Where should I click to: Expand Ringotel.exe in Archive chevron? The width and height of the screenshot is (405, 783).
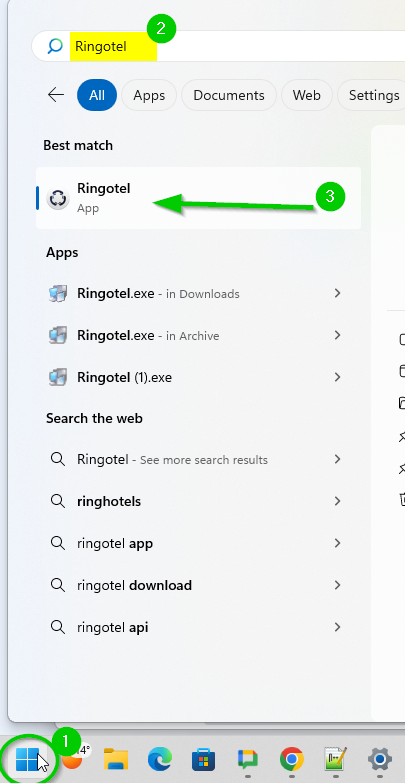pos(338,335)
